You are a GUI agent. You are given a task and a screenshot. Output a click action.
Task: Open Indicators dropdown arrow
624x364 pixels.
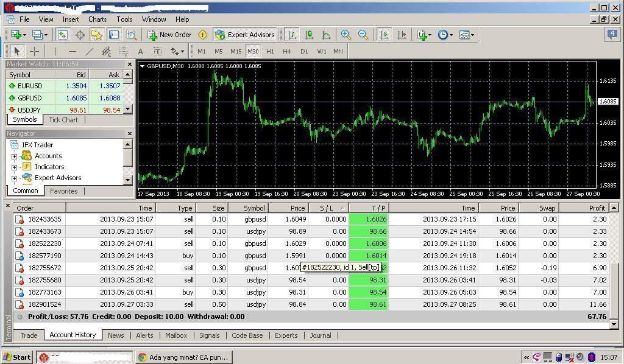coord(430,35)
